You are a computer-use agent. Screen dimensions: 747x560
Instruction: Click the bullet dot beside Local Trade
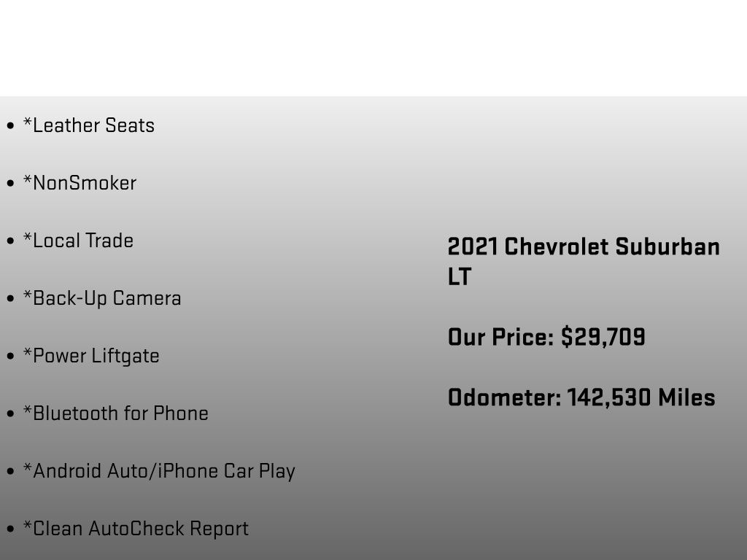[10, 241]
